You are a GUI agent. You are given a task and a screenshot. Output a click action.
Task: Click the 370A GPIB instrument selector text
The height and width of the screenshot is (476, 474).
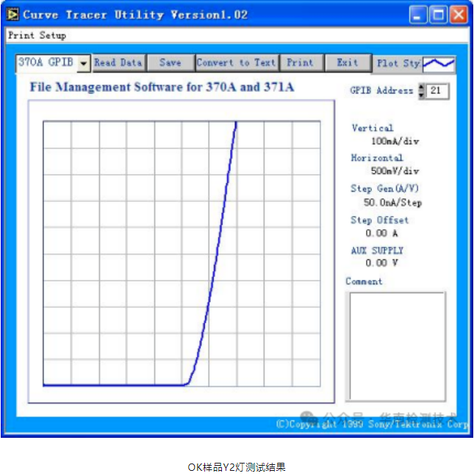[46, 63]
